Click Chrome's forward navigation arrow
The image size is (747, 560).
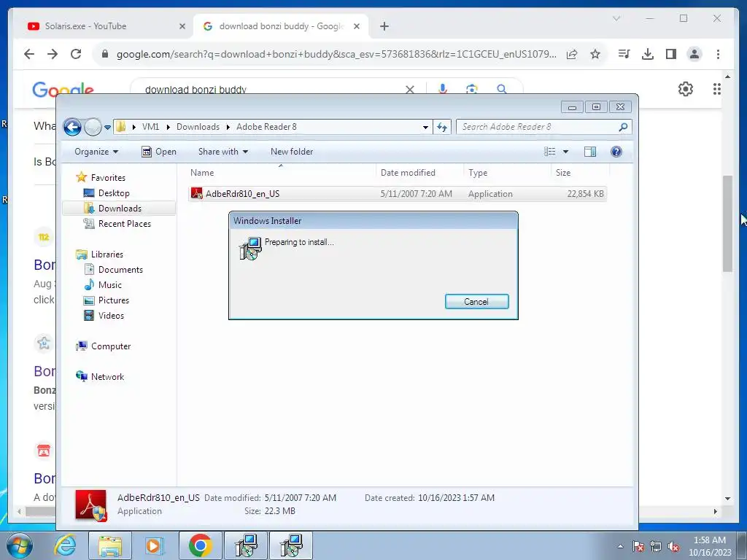point(53,54)
